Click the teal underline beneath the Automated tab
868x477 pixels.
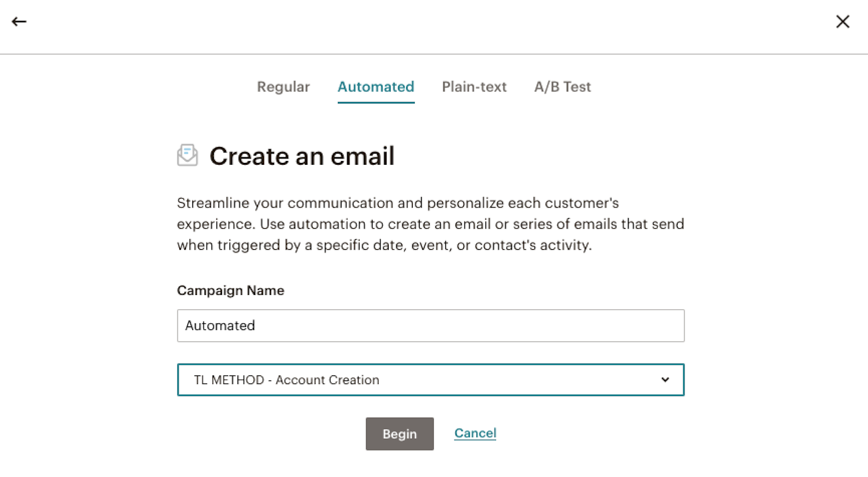(376, 102)
